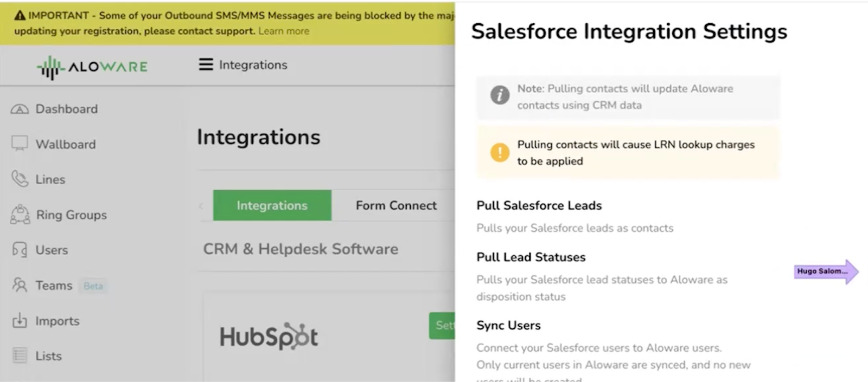
Task: Open Lists in the sidebar
Action: pos(49,356)
